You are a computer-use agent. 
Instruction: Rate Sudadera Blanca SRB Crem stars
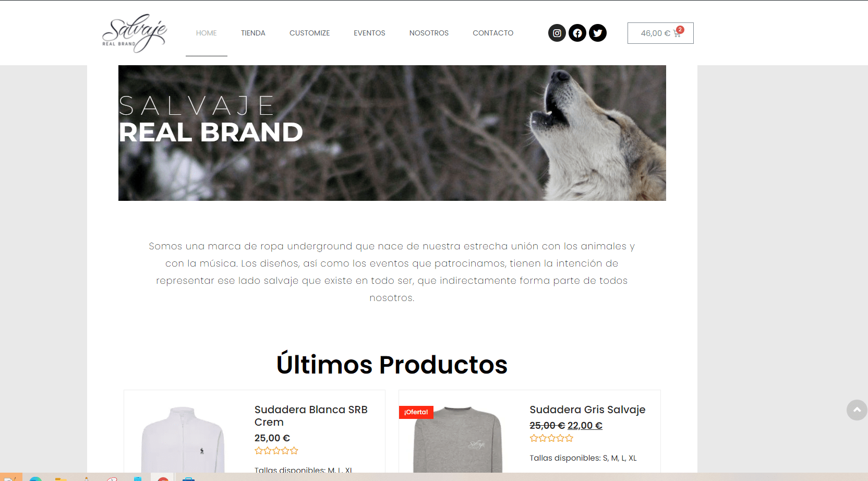click(276, 451)
